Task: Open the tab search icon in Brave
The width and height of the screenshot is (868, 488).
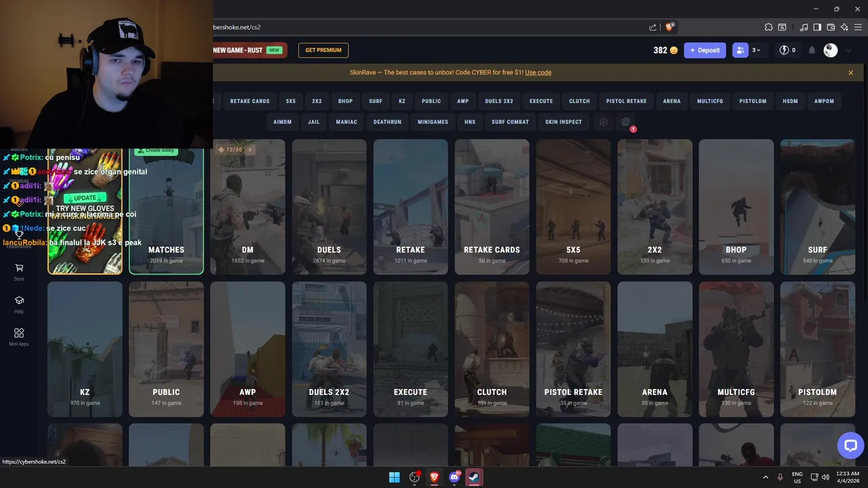Action: (x=782, y=27)
